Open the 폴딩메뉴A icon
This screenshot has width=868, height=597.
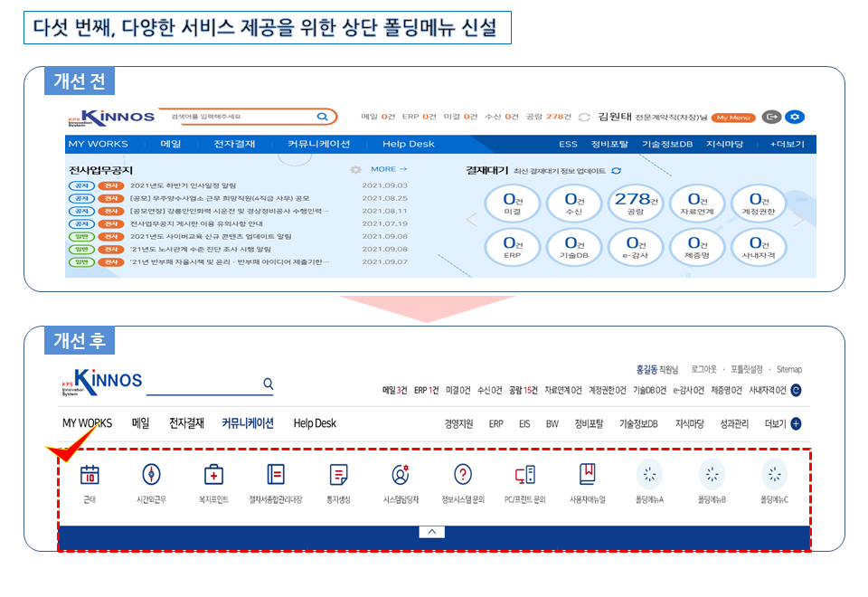tap(649, 475)
